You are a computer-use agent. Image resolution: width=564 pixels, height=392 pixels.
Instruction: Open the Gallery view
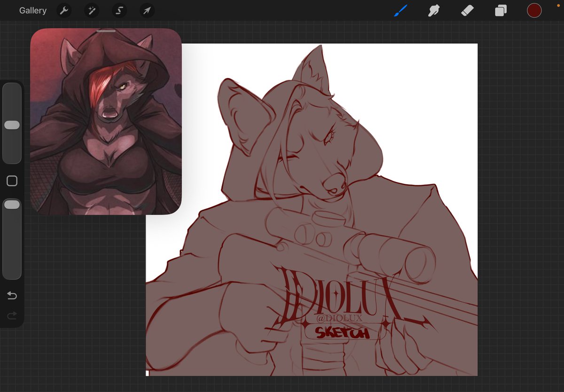pos(33,10)
